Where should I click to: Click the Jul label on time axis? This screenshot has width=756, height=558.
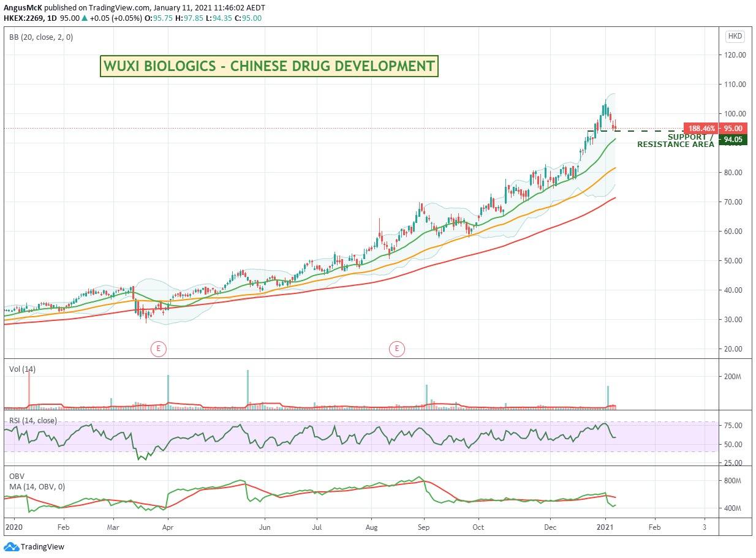(317, 527)
